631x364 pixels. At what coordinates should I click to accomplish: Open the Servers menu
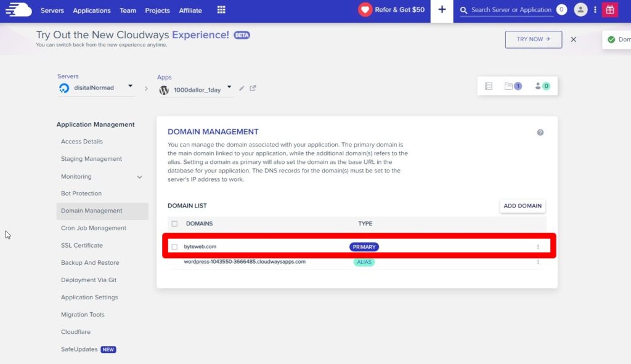[x=52, y=10]
